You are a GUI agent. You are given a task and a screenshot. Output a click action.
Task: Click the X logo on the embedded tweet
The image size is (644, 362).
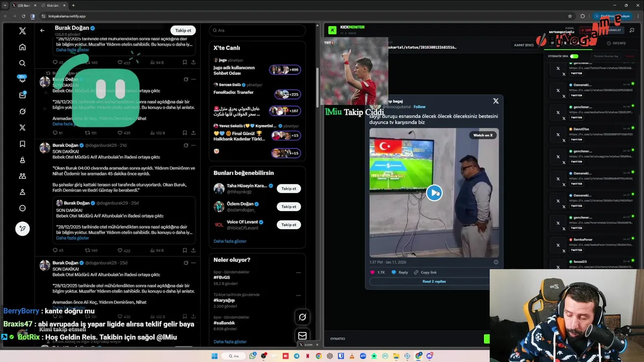(x=496, y=101)
